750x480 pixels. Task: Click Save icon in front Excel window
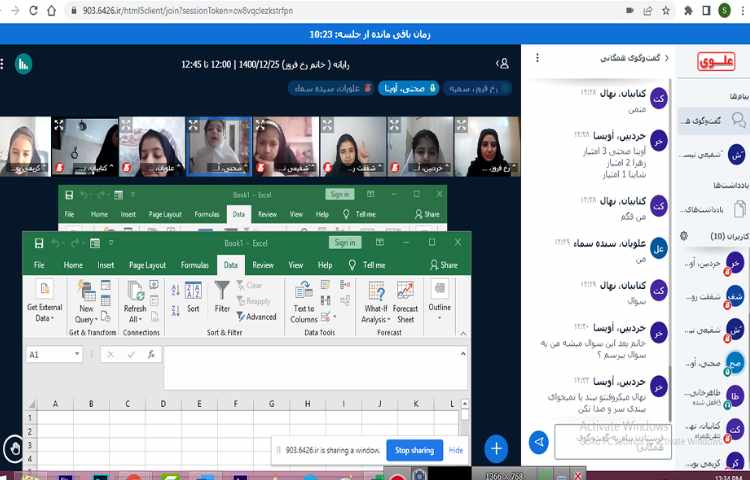tap(39, 243)
